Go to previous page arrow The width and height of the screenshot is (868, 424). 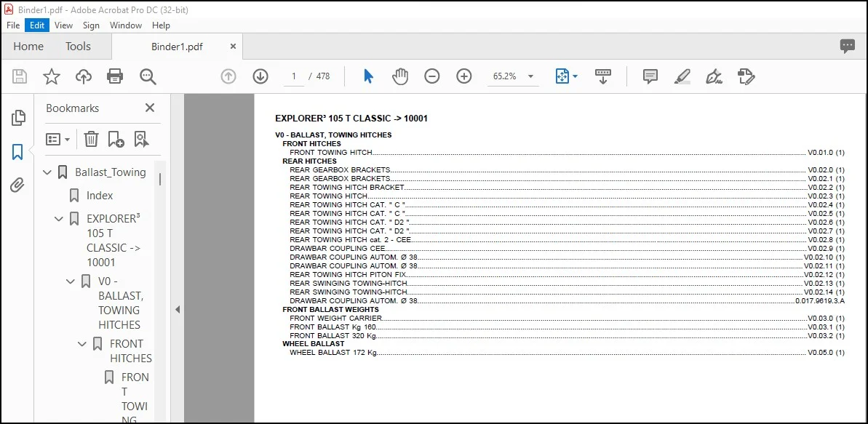[228, 76]
